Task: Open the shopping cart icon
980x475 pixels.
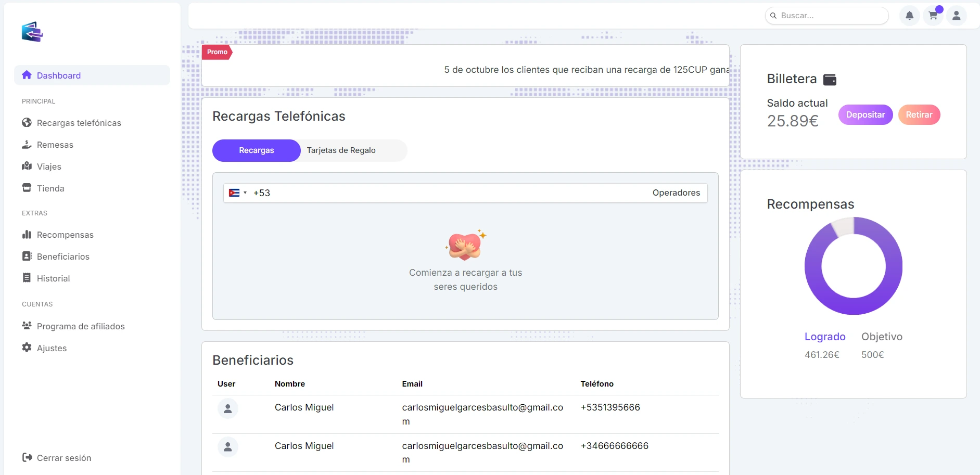Action: [933, 16]
